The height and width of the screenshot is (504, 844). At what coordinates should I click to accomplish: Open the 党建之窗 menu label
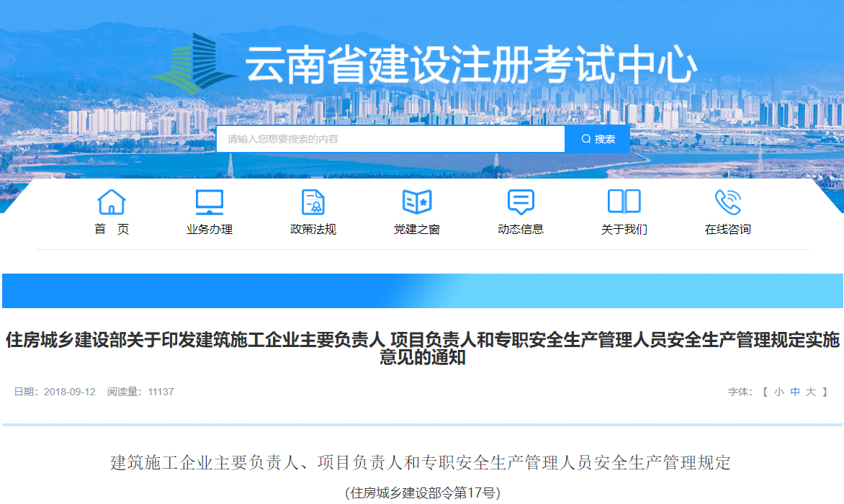click(x=417, y=229)
